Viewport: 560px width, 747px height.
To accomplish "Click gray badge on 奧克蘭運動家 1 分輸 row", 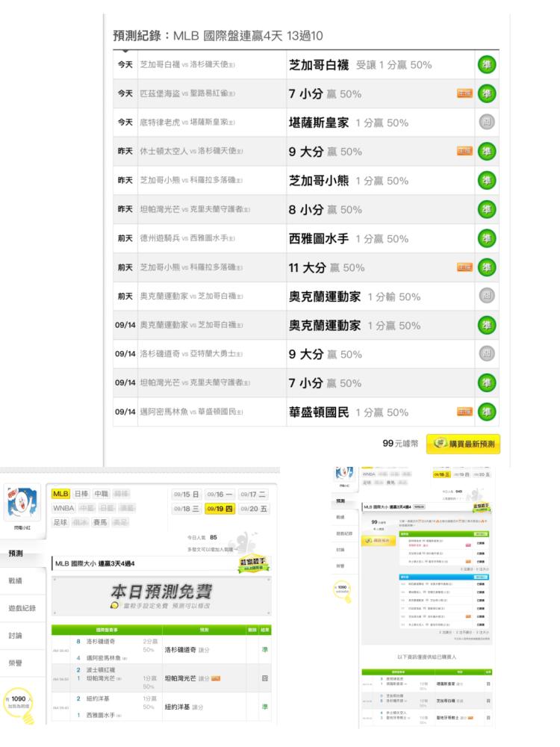I will click(x=487, y=296).
